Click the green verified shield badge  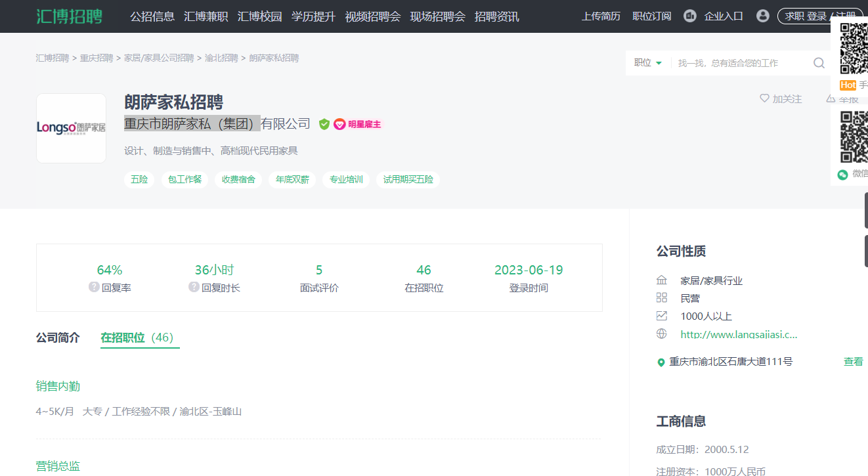[x=324, y=124]
